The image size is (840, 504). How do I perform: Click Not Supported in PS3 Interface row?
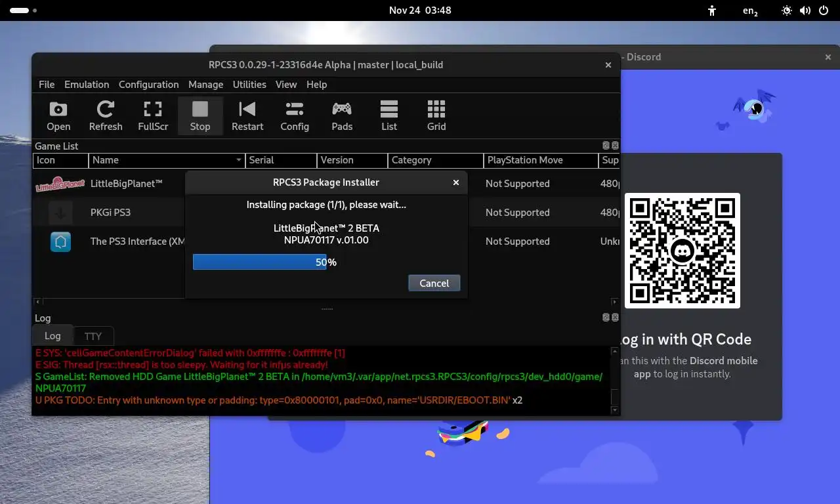pyautogui.click(x=517, y=241)
